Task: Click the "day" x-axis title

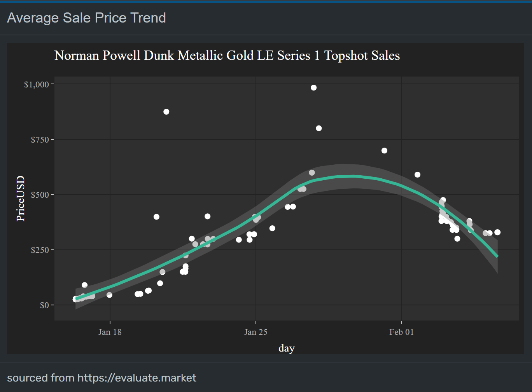Action: [x=287, y=348]
